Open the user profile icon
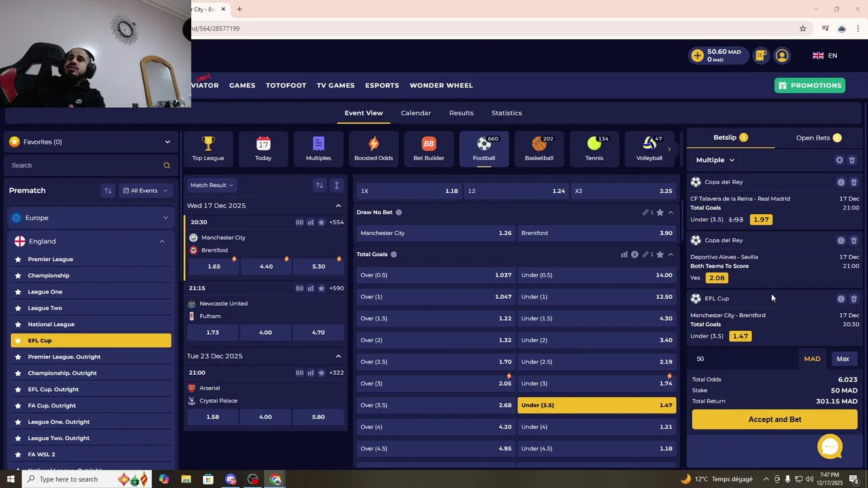 (x=782, y=56)
